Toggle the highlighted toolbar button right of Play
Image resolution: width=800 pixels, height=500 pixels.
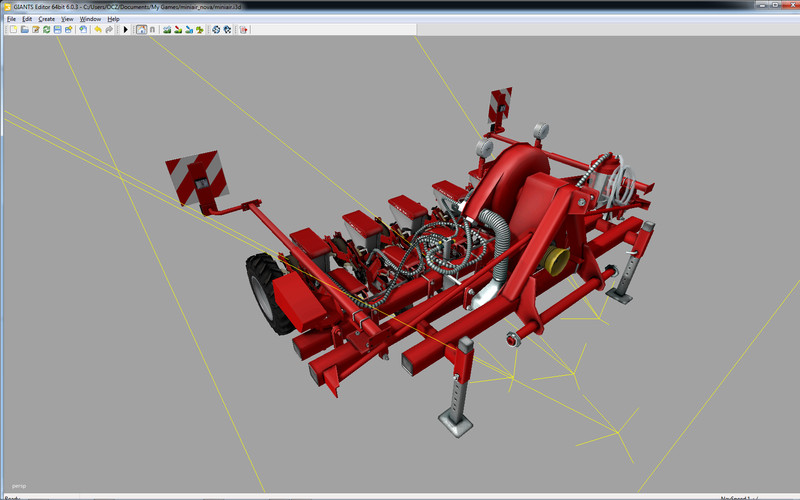click(141, 30)
